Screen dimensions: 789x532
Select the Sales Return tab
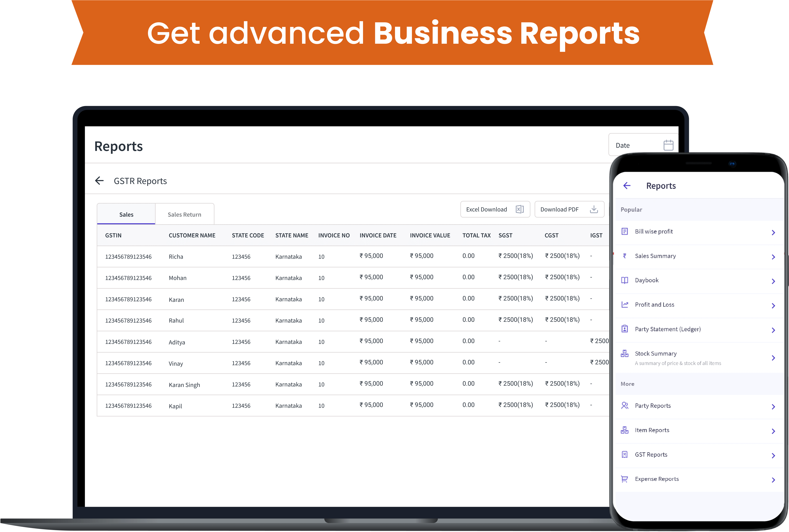coord(184,214)
